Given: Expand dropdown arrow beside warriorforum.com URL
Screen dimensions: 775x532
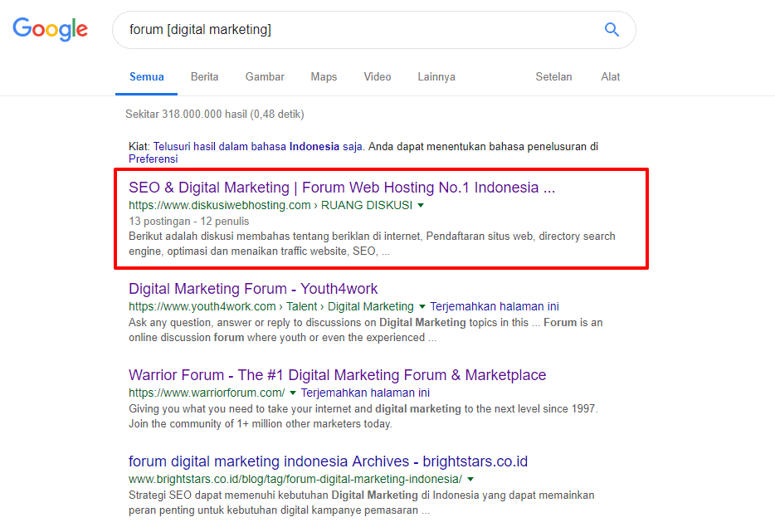Looking at the screenshot, I should point(293,393).
